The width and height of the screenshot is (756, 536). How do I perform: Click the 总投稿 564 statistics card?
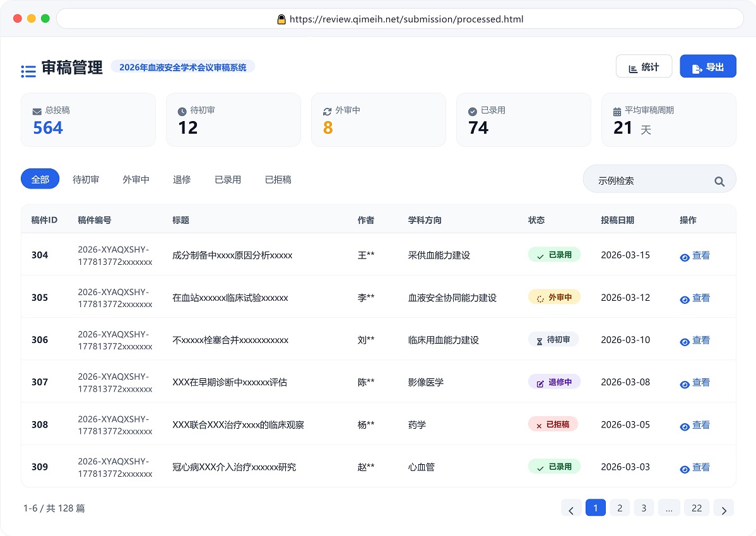(88, 120)
